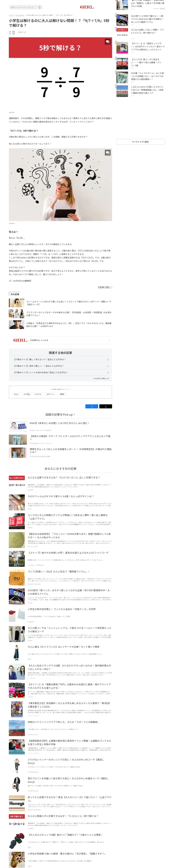The image size is (174, 868).
Task: Select the #ポイント keyword tag
Action: [x=50, y=394]
